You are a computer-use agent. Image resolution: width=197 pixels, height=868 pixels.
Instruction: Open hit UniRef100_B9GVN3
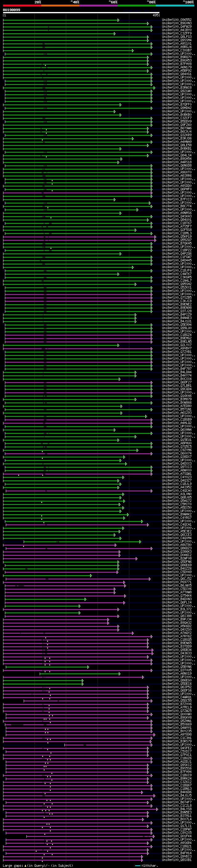click(x=177, y=24)
